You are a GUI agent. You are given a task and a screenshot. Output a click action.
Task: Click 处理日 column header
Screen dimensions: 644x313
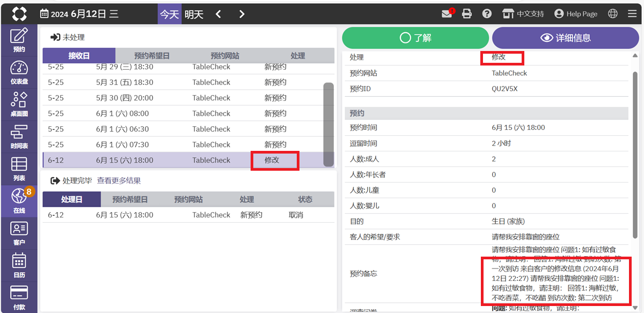click(71, 199)
